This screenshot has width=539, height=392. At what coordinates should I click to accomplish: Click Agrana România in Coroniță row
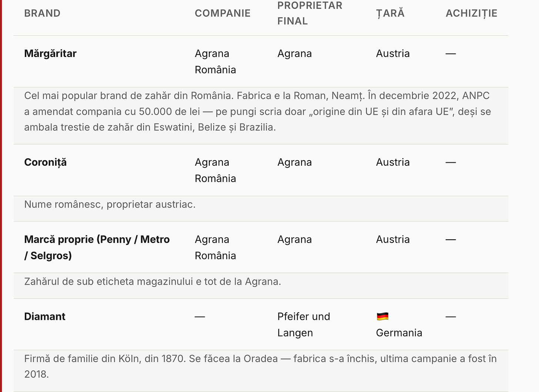(x=215, y=170)
